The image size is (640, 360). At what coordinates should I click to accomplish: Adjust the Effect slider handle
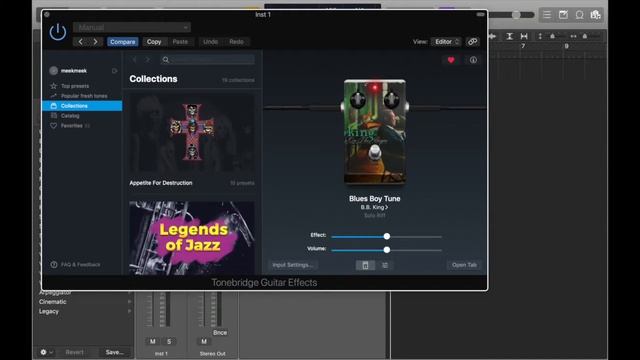387,236
